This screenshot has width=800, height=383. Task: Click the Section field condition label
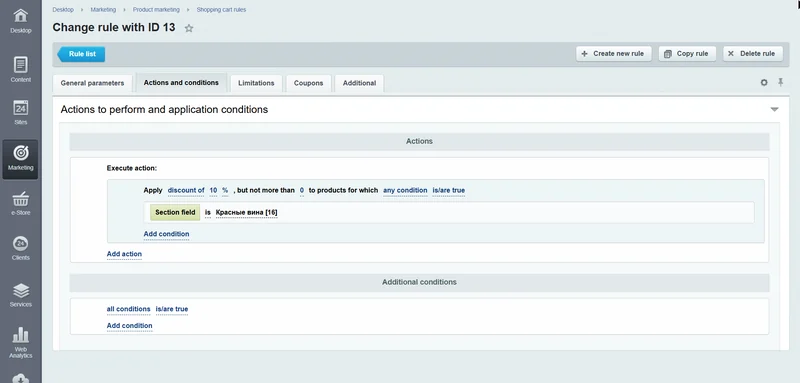(x=175, y=213)
